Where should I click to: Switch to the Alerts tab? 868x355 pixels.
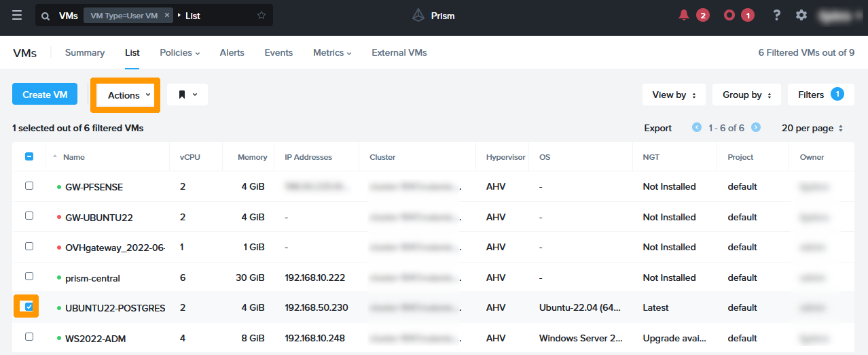[x=232, y=52]
